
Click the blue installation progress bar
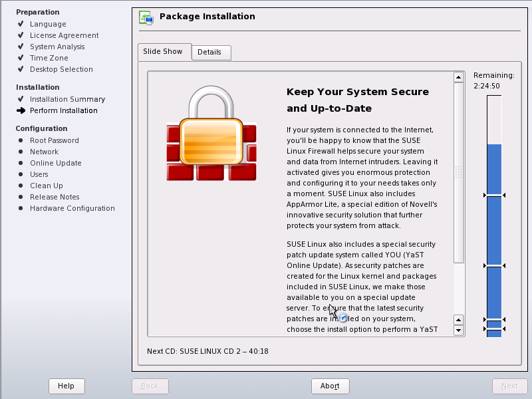(x=494, y=216)
